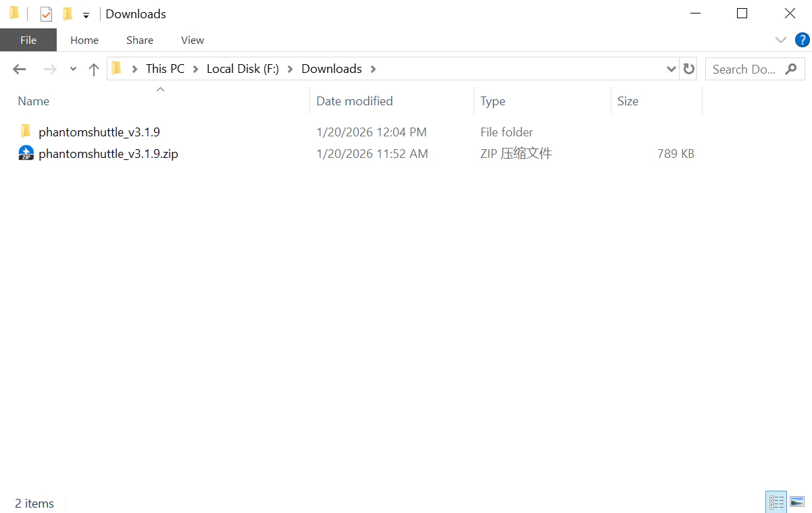812x513 pixels.
Task: Open Help with the blue question mark
Action: pyautogui.click(x=802, y=40)
